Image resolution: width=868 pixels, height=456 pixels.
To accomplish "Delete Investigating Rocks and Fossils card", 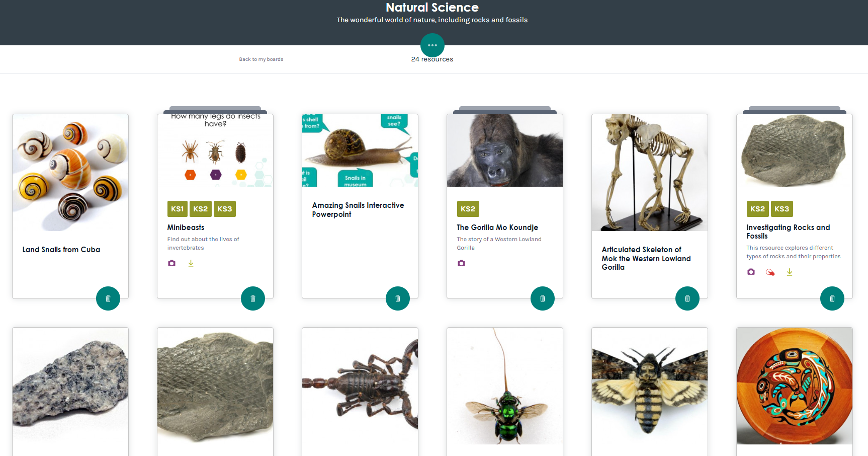I will pos(832,298).
